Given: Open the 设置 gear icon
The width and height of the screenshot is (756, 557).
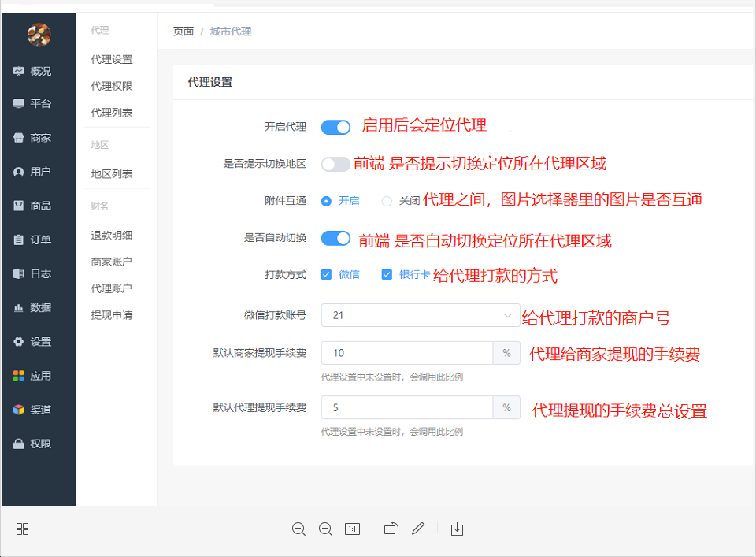Looking at the screenshot, I should (x=18, y=342).
